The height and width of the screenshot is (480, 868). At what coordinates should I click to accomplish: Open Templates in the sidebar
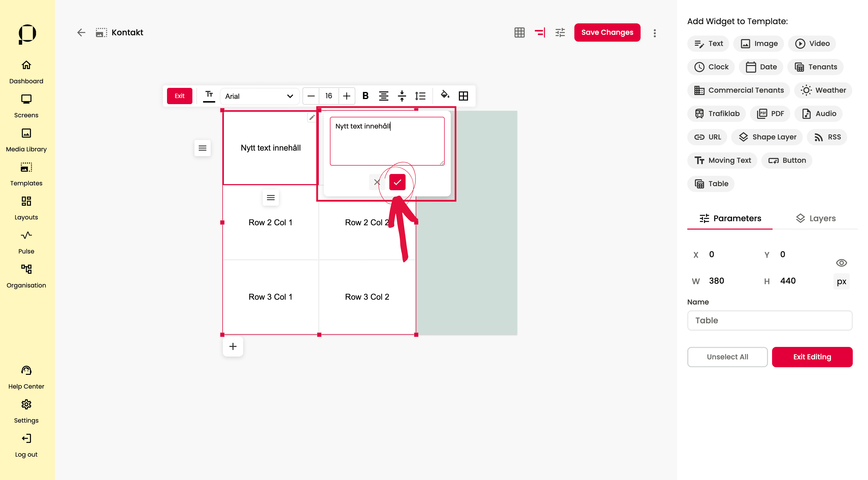(26, 174)
